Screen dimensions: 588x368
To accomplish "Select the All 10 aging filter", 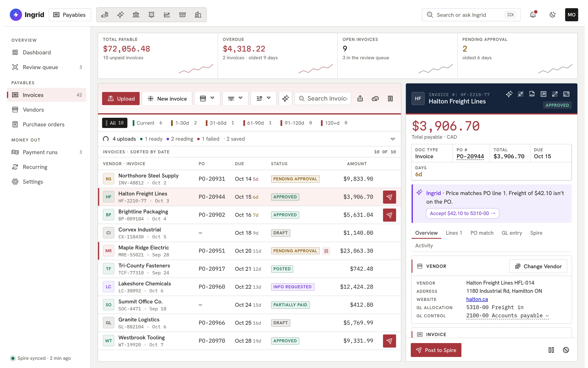I will pos(115,123).
